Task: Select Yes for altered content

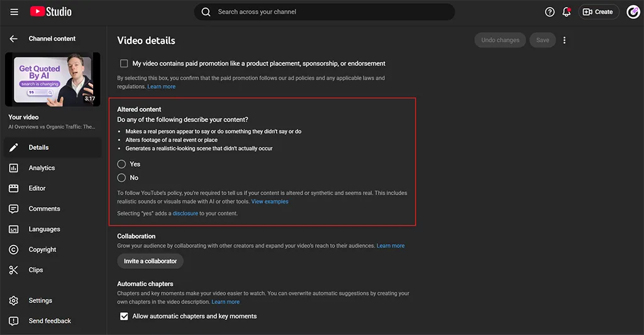Action: [x=122, y=164]
